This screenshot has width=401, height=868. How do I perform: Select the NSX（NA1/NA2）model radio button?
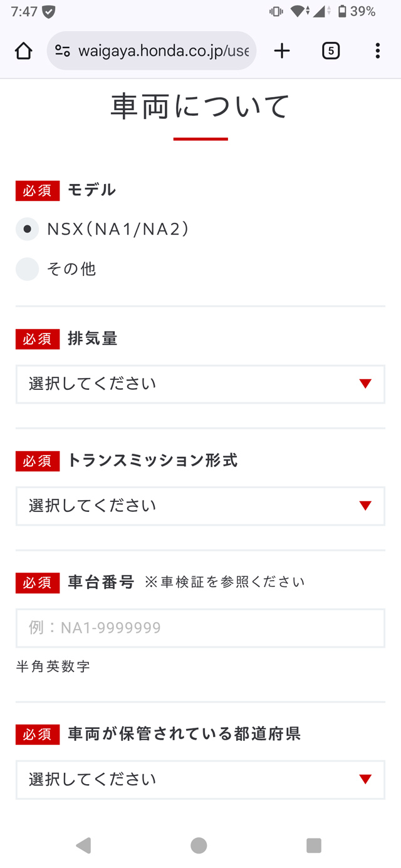click(26, 229)
